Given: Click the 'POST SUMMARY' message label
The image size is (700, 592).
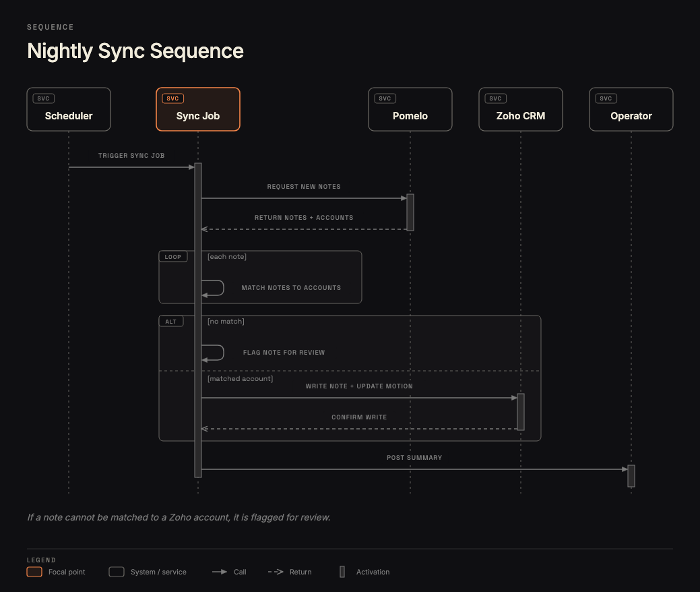Looking at the screenshot, I should click(x=414, y=458).
